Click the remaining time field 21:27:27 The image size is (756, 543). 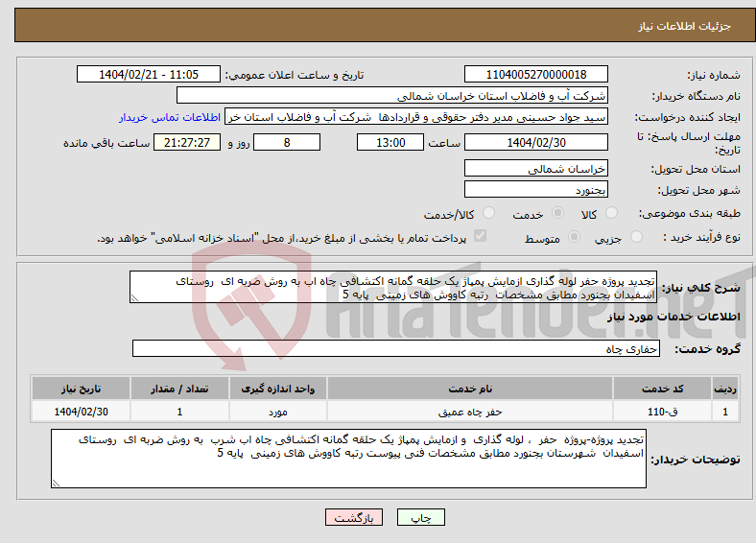(x=187, y=142)
